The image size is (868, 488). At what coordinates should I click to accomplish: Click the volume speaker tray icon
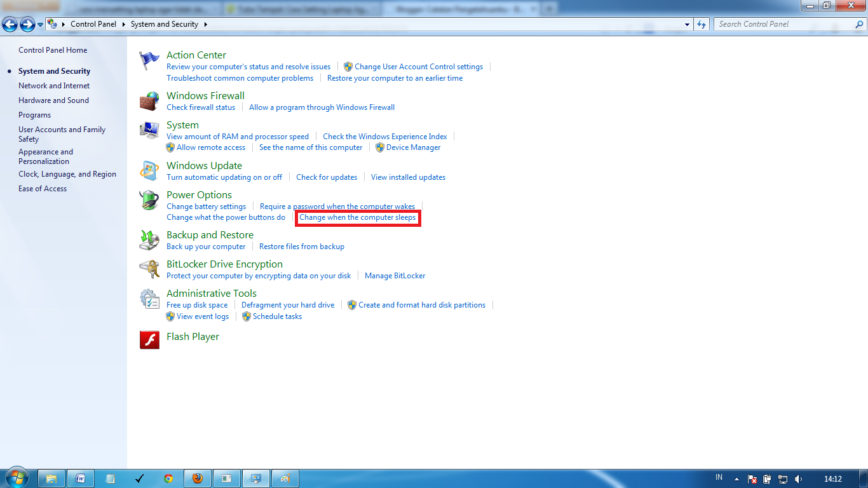coord(798,478)
